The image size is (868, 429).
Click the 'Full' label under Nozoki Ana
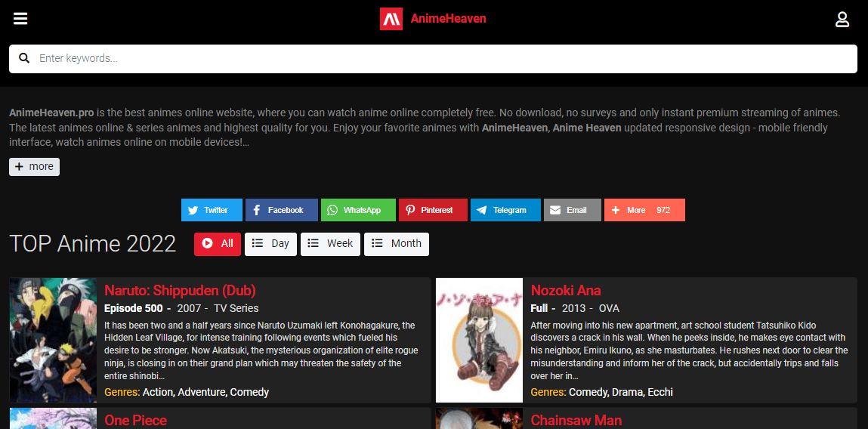tap(539, 308)
